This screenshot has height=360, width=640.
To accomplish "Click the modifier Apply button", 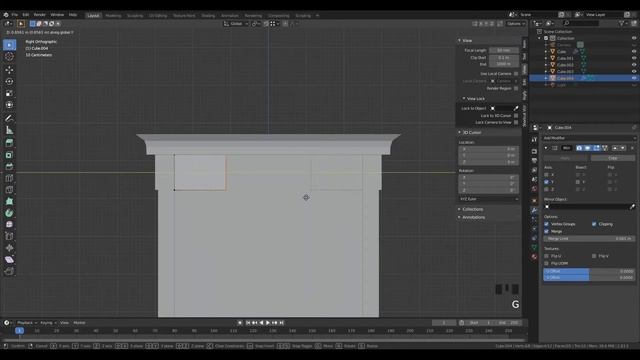I will point(566,158).
